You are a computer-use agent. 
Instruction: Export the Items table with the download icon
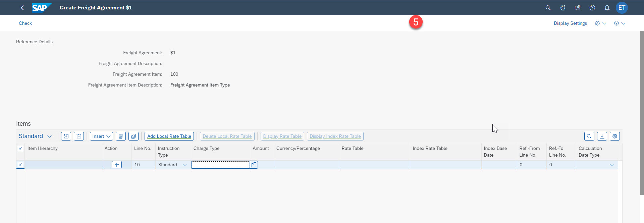click(602, 136)
